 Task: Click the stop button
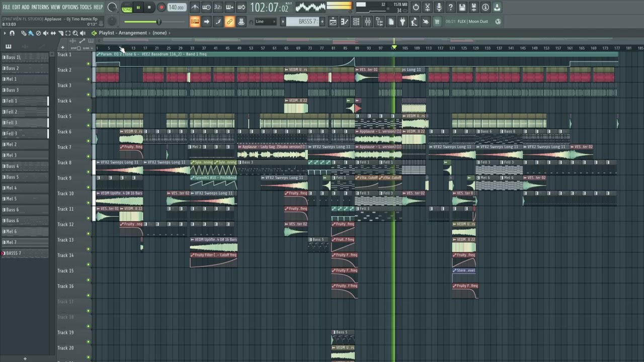tap(149, 8)
